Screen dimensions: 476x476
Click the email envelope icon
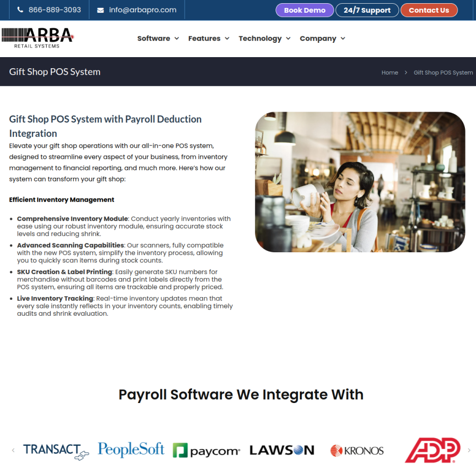(x=100, y=11)
